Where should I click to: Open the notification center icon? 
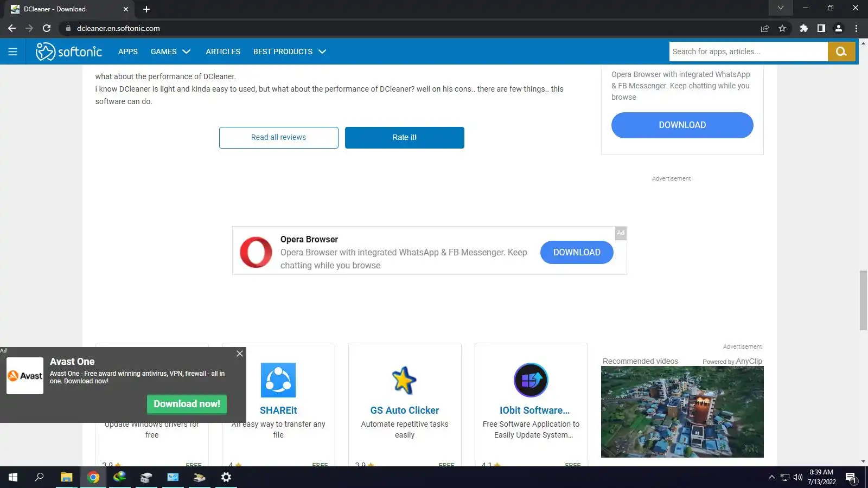[x=851, y=478]
